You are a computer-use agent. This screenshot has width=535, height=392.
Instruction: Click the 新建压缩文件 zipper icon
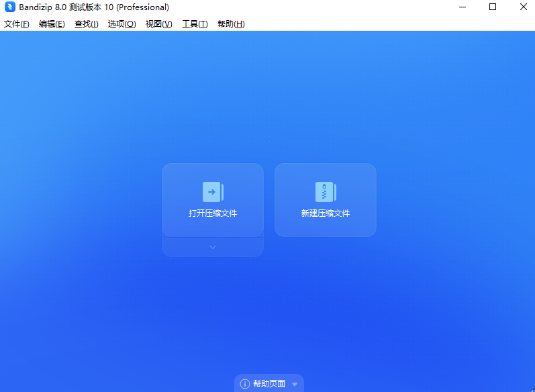coord(326,192)
